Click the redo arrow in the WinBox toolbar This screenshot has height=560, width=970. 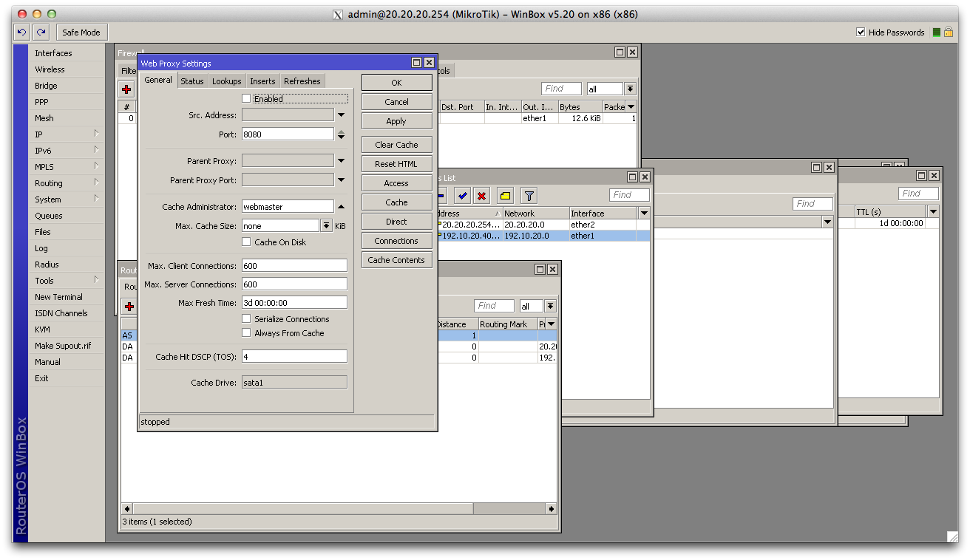click(41, 33)
